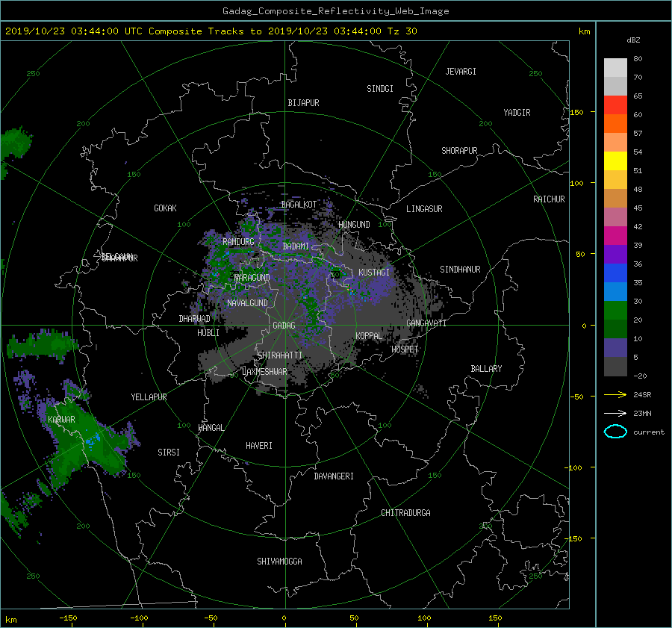This screenshot has height=628, width=672.
Task: Click the 150 tick on right axis
Action: (577, 112)
